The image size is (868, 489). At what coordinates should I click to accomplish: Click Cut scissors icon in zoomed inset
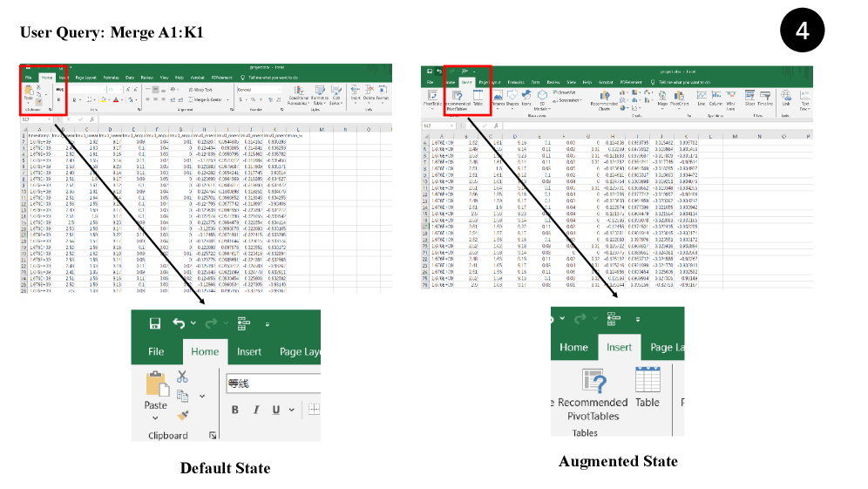(182, 377)
